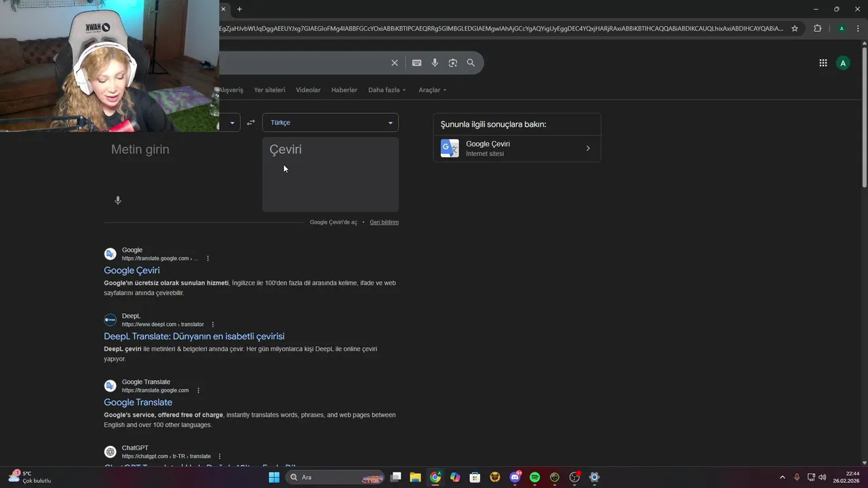868x488 pixels.
Task: Click Google Çeviri'de aç link
Action: [x=334, y=222]
